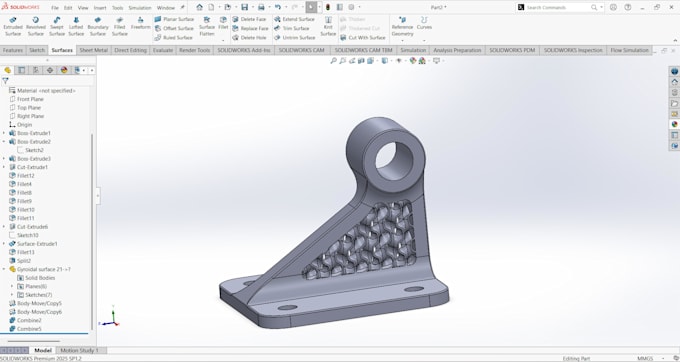Open the Surface Flatten tool
Screen dimensions: 680x362
coord(207,26)
